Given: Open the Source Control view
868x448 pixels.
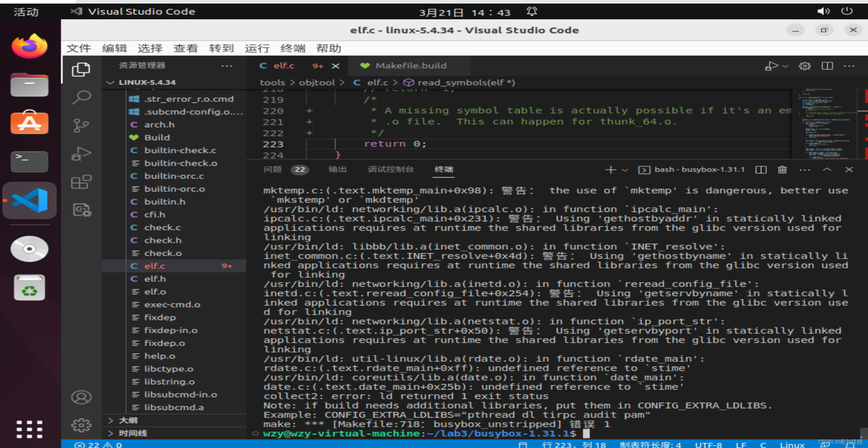Looking at the screenshot, I should click(x=81, y=125).
